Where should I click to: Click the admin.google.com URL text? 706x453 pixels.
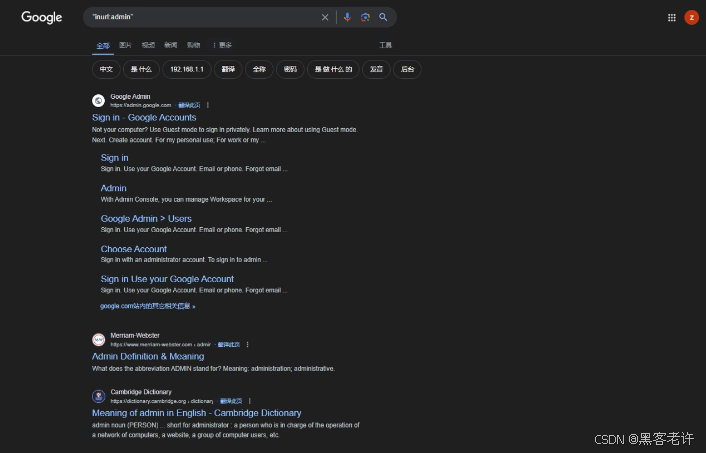(x=141, y=105)
